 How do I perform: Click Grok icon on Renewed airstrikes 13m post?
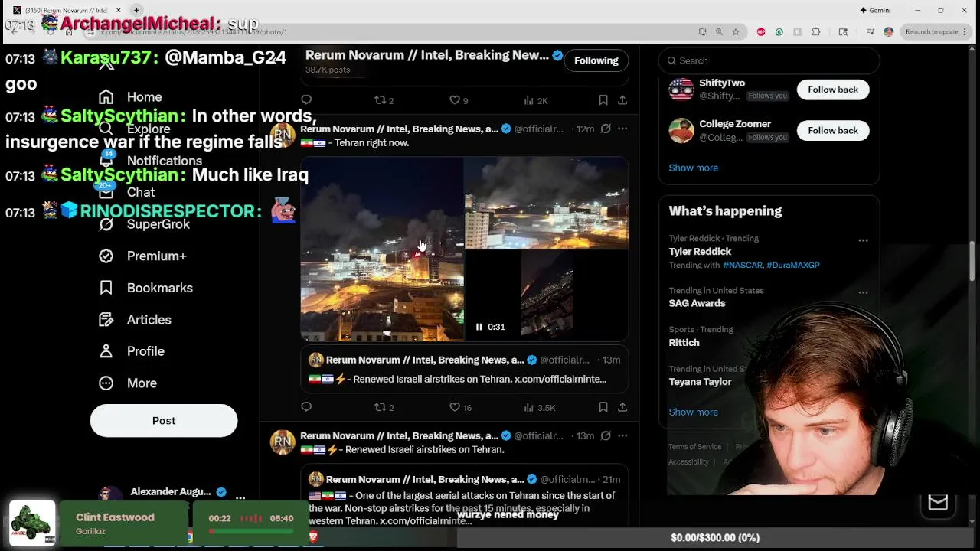(606, 435)
